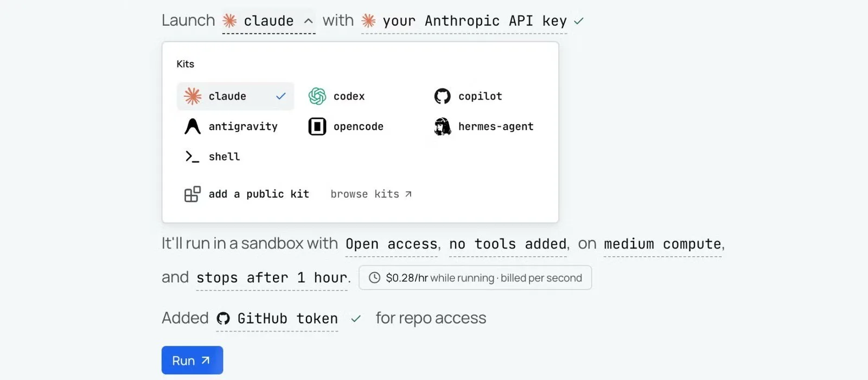Click the 'Kits' heading text
The height and width of the screenshot is (380, 868).
(x=185, y=64)
